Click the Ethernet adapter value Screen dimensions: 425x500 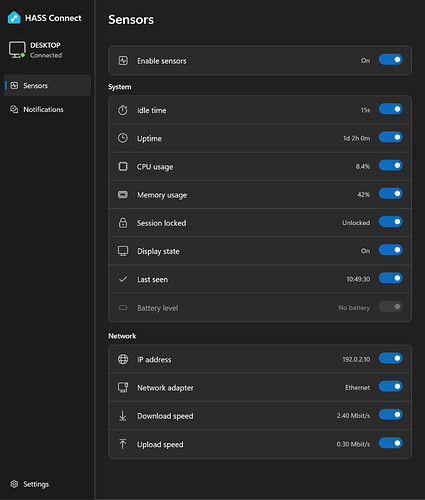pyautogui.click(x=357, y=388)
